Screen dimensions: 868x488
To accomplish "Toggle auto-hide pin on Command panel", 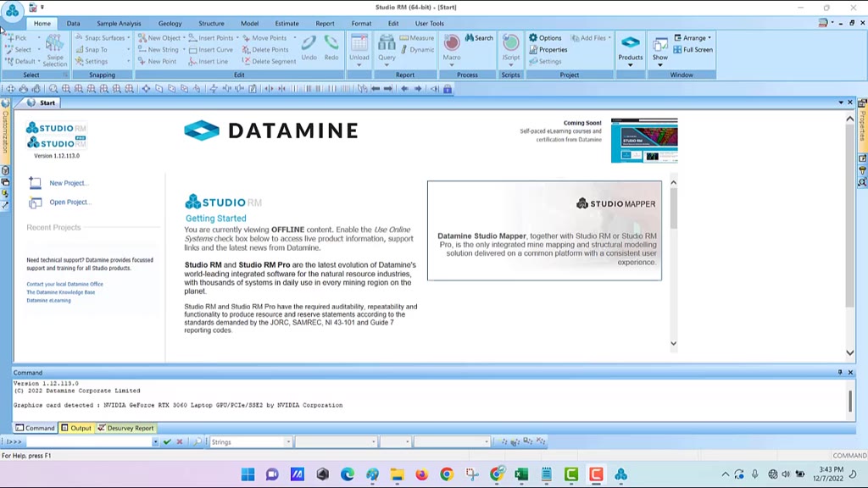I will click(840, 373).
